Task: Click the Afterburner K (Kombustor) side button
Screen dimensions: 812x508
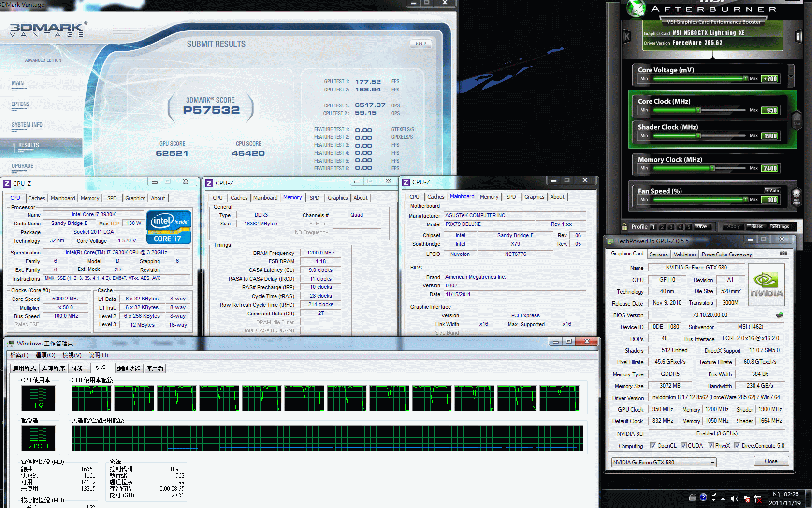Action: (x=627, y=36)
